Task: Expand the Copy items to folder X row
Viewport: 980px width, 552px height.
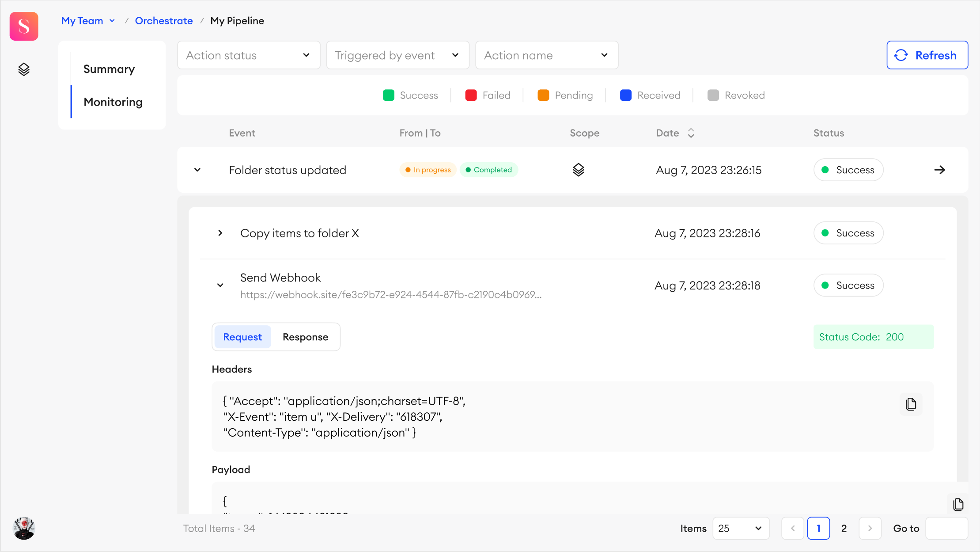Action: click(x=220, y=233)
